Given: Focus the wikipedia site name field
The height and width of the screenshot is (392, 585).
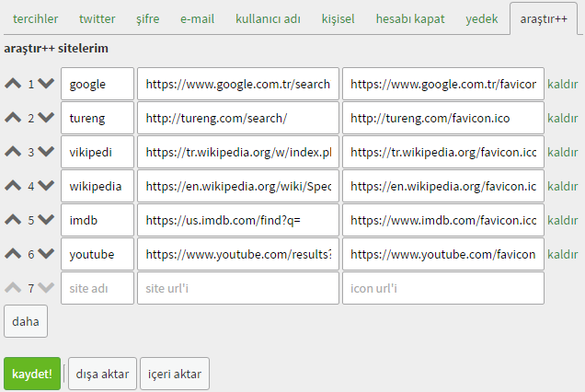Looking at the screenshot, I should (97, 186).
